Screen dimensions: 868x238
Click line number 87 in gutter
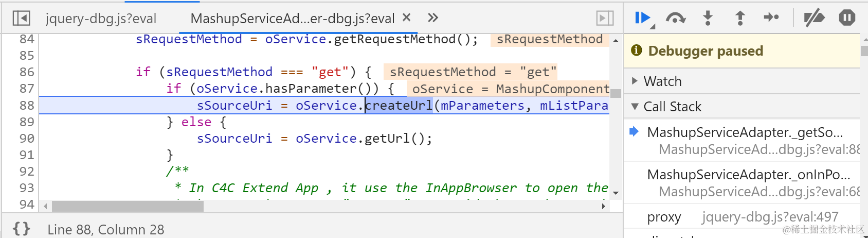pyautogui.click(x=27, y=89)
